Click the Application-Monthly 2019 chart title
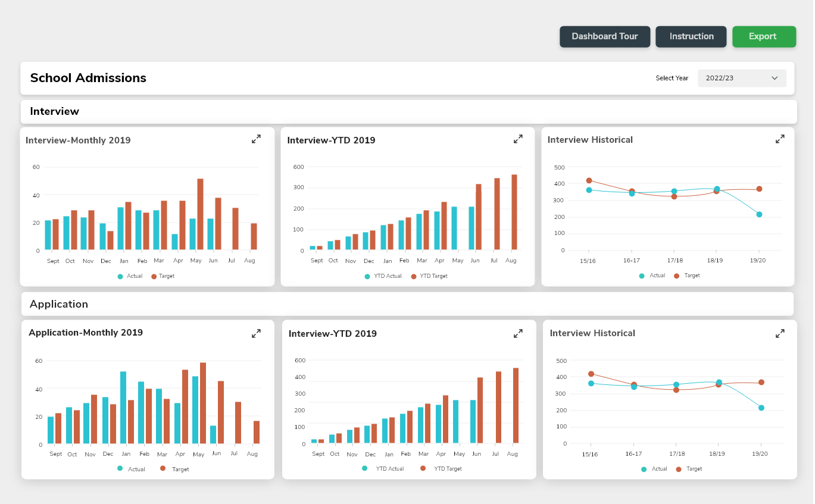 pos(86,333)
